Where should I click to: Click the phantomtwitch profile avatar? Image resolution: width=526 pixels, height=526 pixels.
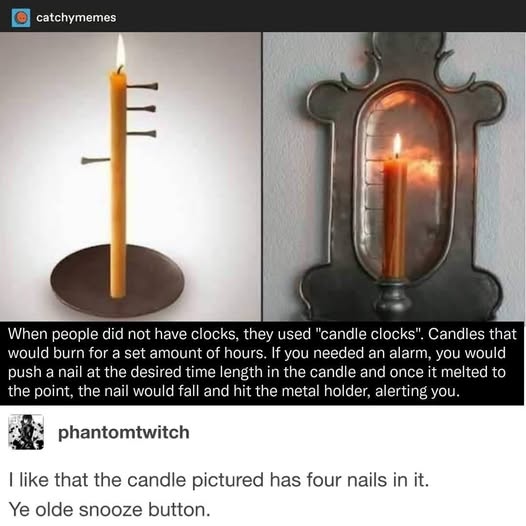(x=26, y=432)
